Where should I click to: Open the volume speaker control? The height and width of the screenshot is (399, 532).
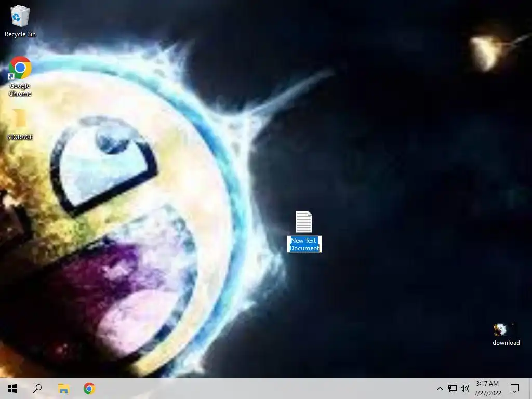pos(465,389)
